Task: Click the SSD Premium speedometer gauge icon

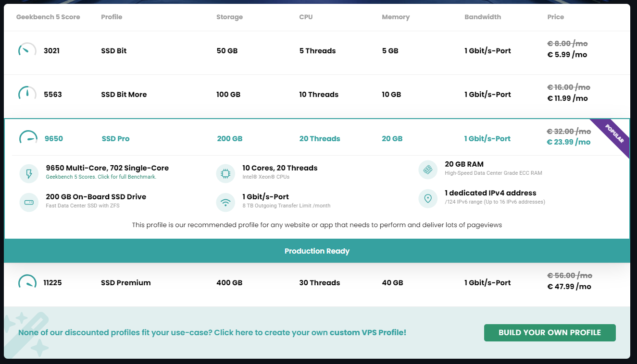Action: click(x=27, y=282)
